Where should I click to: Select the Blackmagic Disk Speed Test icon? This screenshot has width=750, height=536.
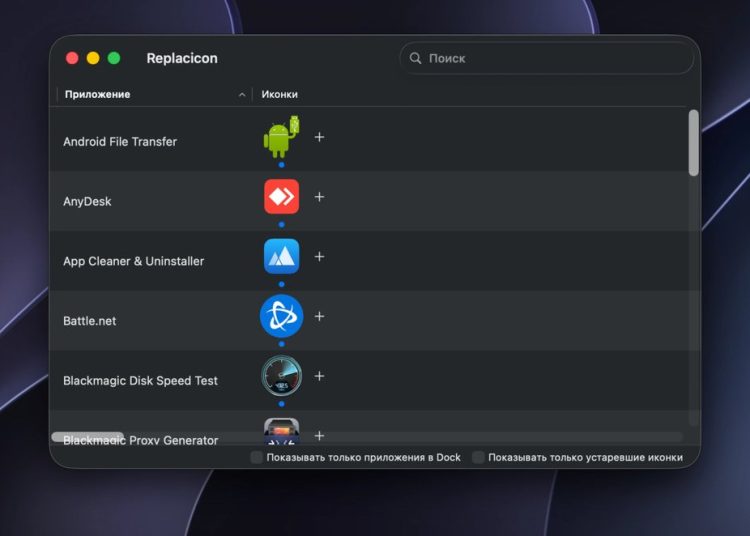coord(281,376)
